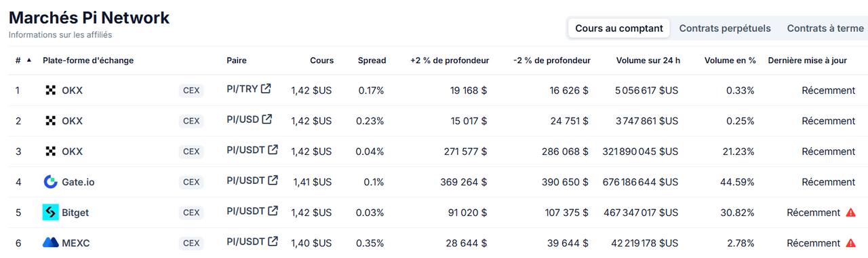Open the Bitget PI/USDT pair link
The image size is (868, 258).
tap(245, 211)
